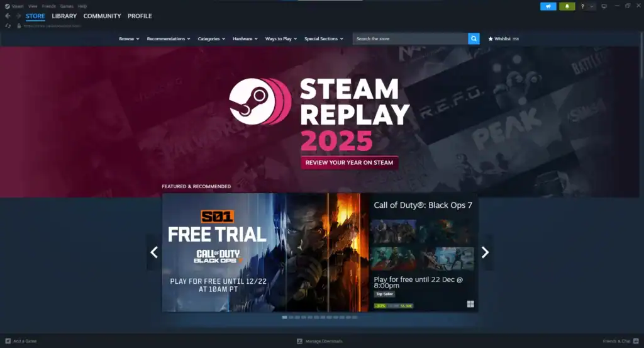This screenshot has height=348, width=644.
Task: Open the account dropdown arrow beside help icon
Action: pyautogui.click(x=591, y=6)
